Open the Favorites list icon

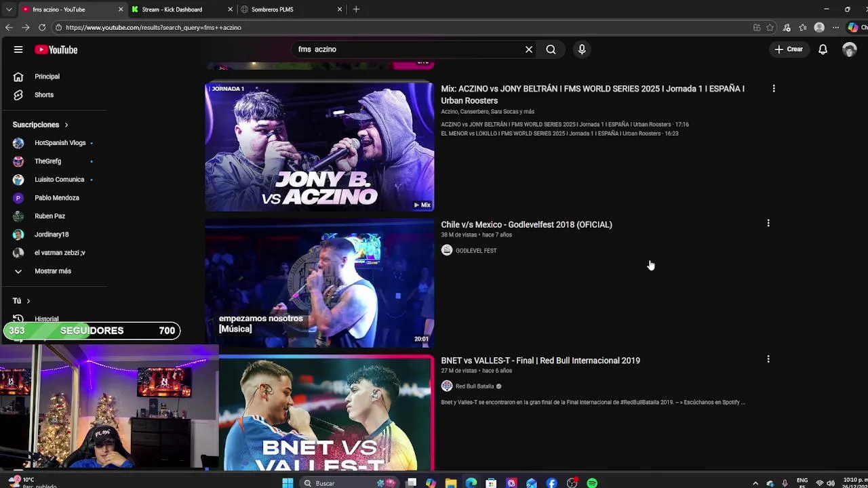click(x=803, y=28)
